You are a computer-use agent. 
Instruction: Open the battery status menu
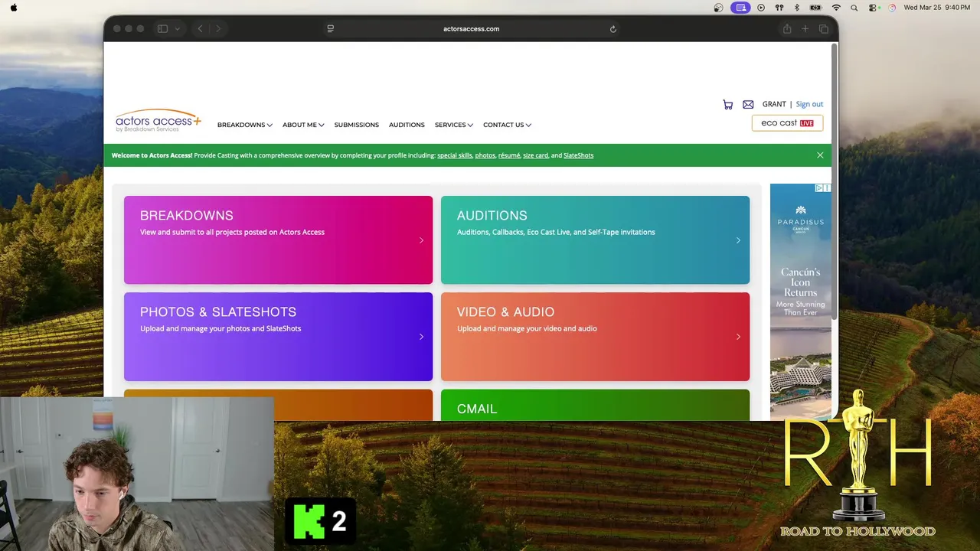815,8
